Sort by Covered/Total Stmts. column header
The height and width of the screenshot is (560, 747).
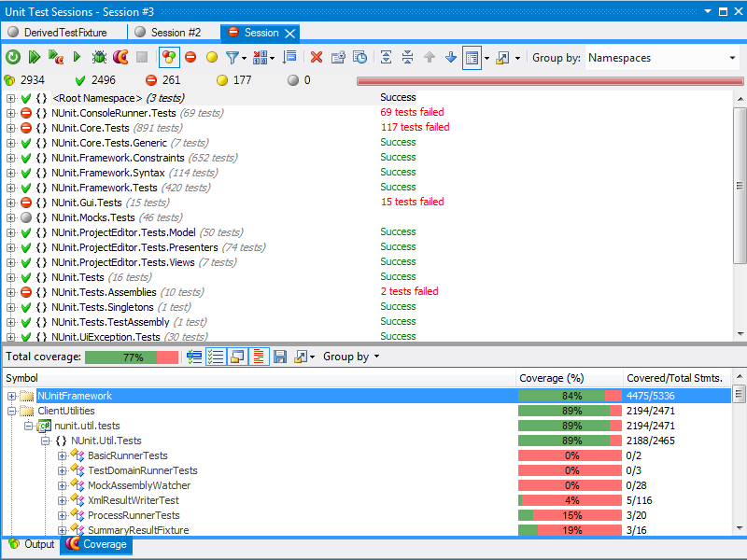coord(677,378)
